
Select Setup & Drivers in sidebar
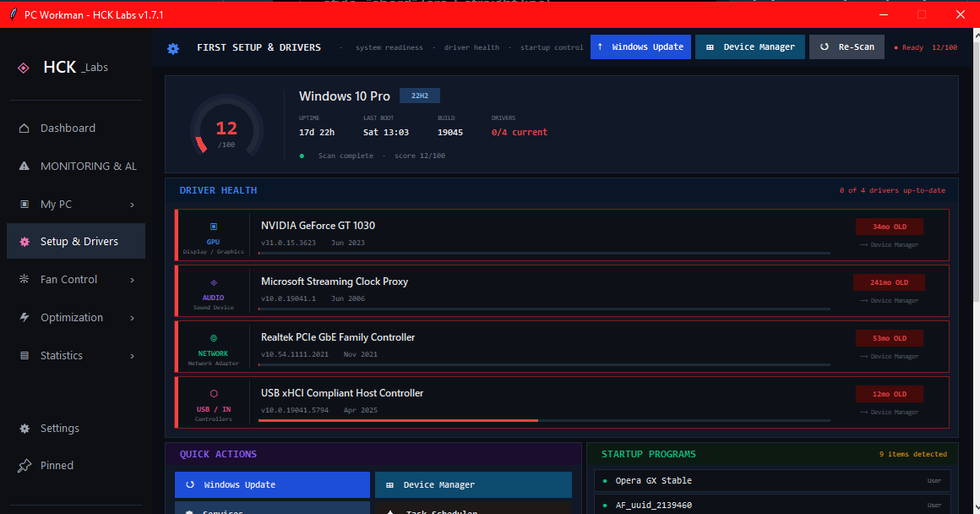[76, 242]
